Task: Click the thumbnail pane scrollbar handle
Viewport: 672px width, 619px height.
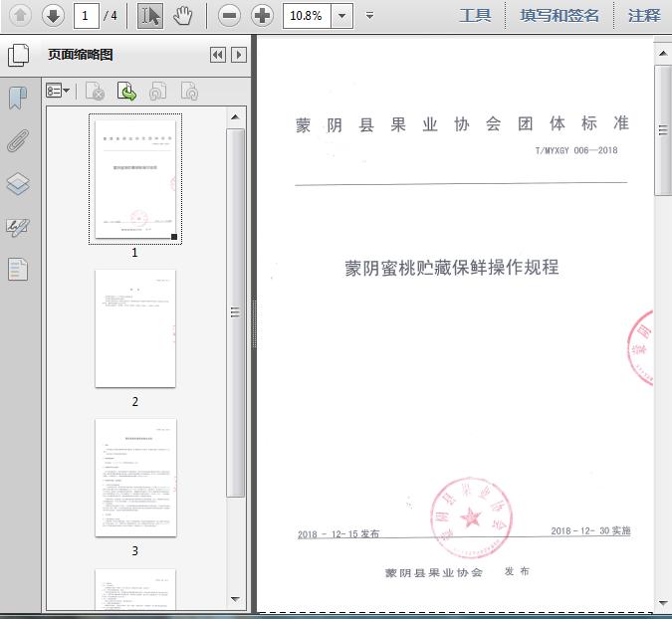Action: pos(235,312)
